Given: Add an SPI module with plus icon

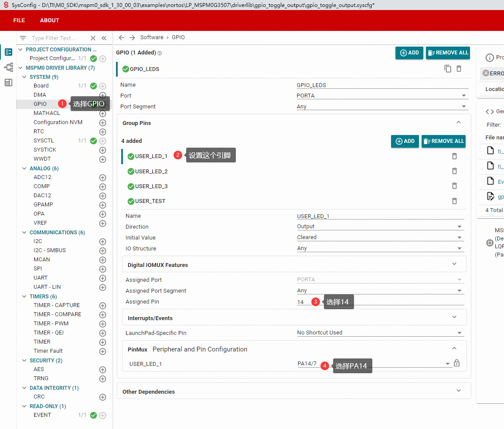Looking at the screenshot, I should point(102,269).
